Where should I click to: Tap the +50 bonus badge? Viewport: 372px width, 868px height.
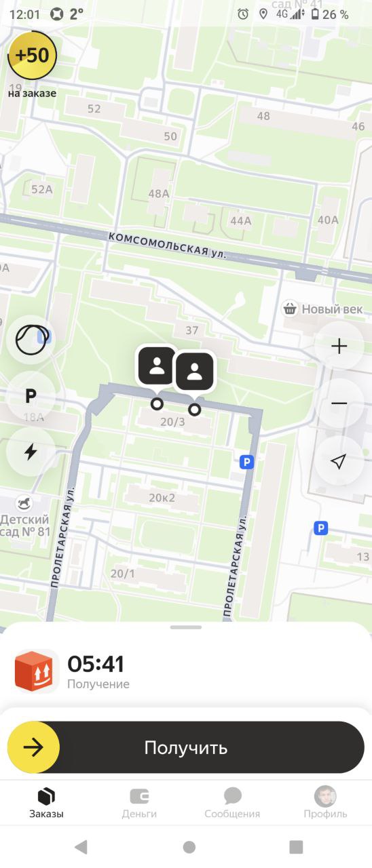(x=32, y=56)
